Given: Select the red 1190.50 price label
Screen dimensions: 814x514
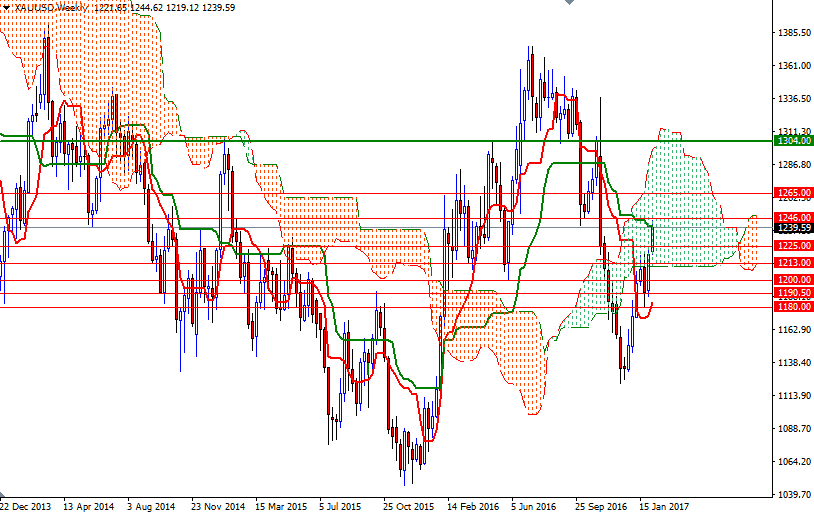Looking at the screenshot, I should (x=791, y=292).
